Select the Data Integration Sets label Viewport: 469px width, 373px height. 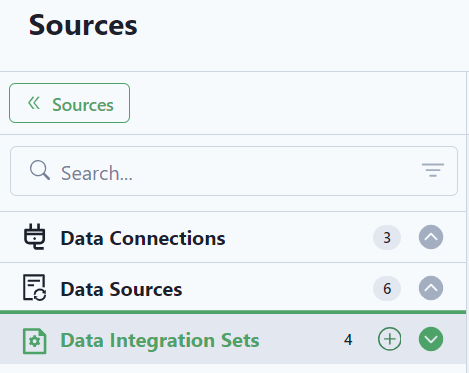pos(160,340)
